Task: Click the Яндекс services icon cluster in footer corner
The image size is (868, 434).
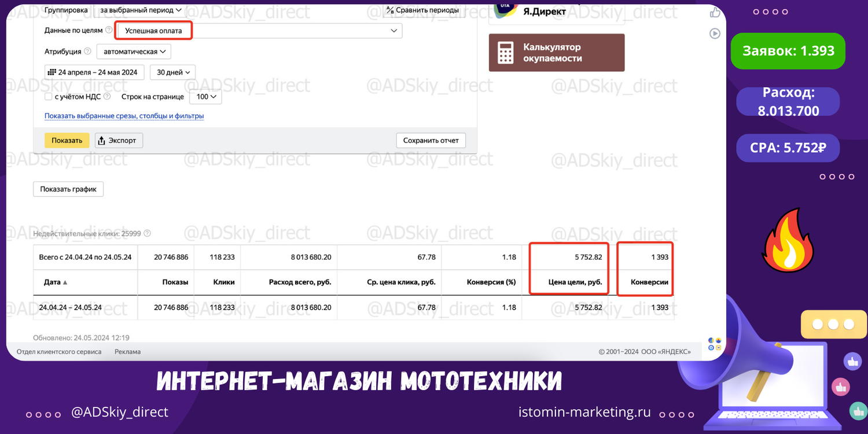Action: click(715, 344)
